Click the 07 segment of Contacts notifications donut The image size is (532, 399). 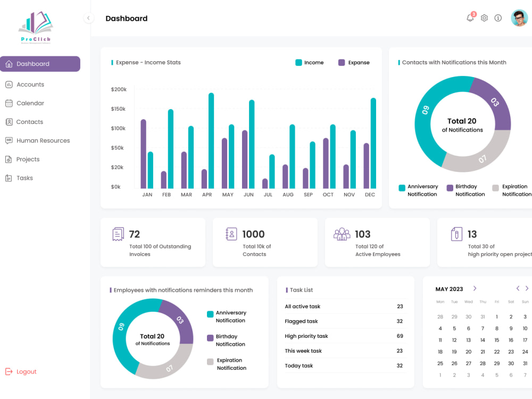482,159
